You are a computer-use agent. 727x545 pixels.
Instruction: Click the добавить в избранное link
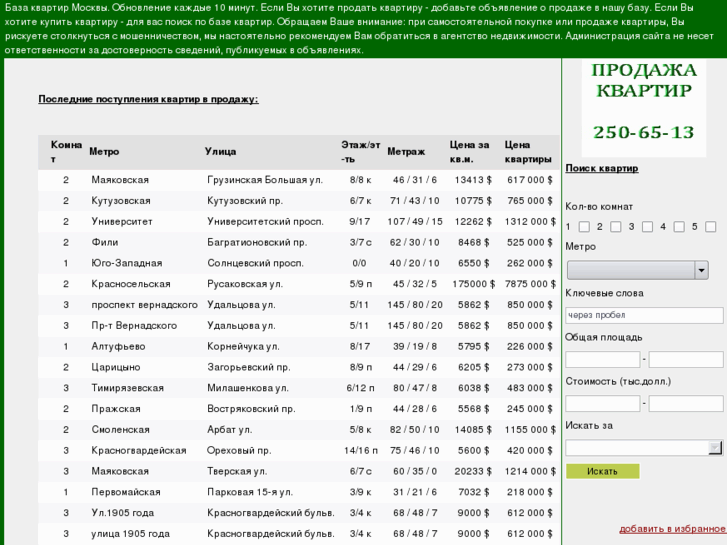672,529
